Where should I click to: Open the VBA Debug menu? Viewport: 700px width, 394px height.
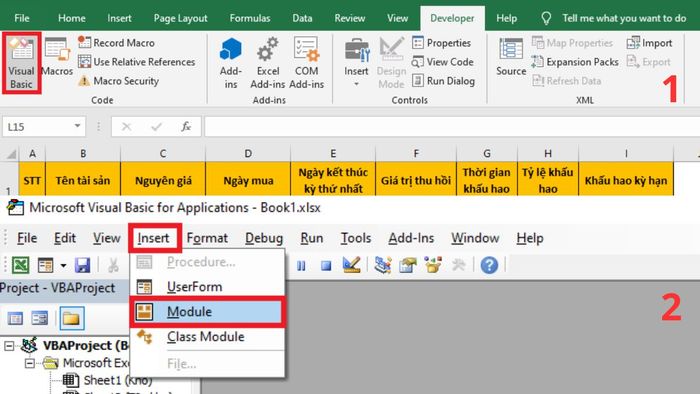click(x=264, y=238)
